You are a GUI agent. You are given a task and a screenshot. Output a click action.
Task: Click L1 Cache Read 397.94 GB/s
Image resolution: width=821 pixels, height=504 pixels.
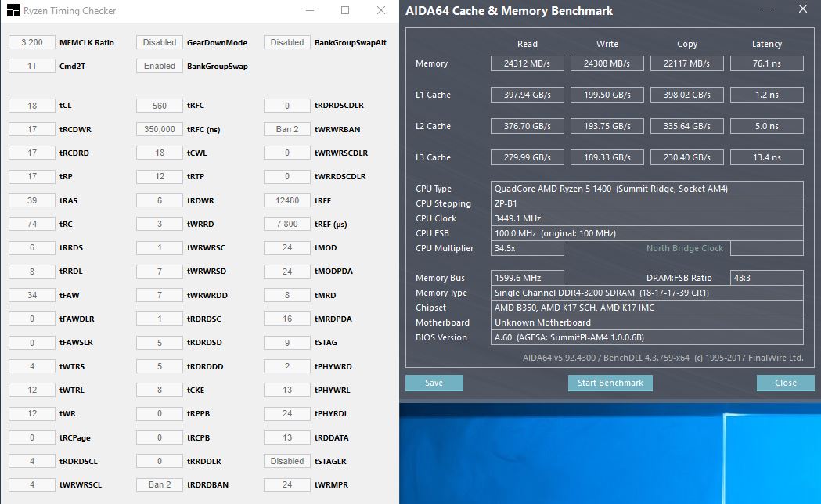point(528,95)
